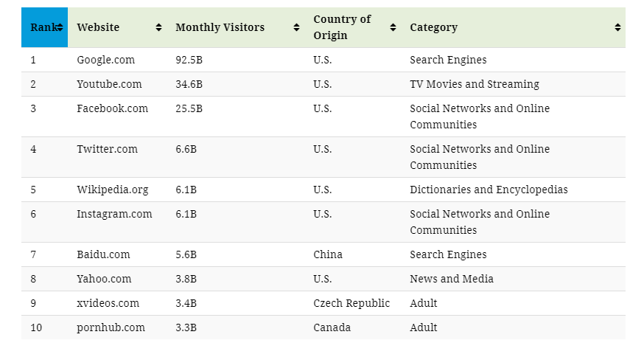
Task: Click the Twitter.com entry
Action: pyautogui.click(x=107, y=149)
